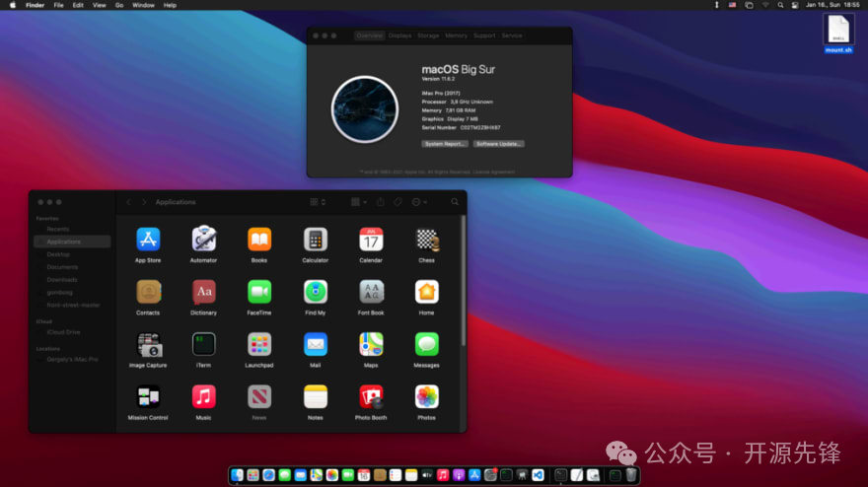Go back using Finder's back arrow
This screenshot has height=487, width=868.
point(128,202)
